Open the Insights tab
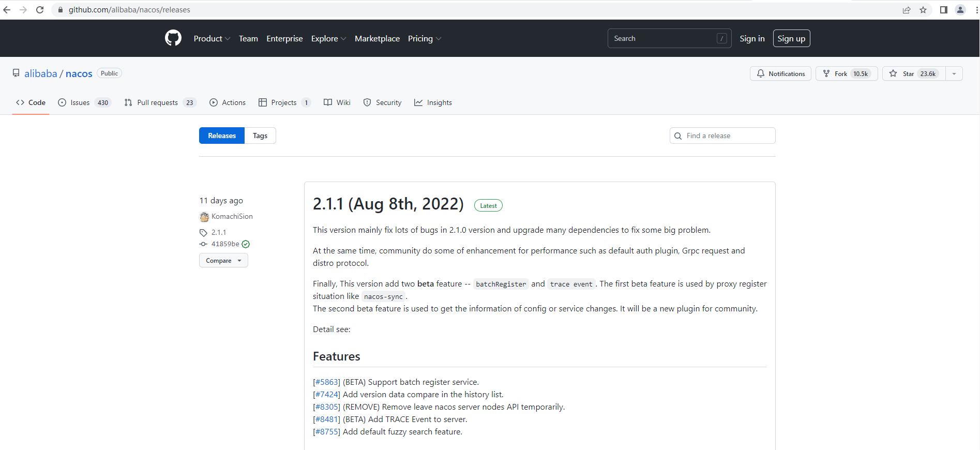The image size is (980, 450). click(x=433, y=102)
